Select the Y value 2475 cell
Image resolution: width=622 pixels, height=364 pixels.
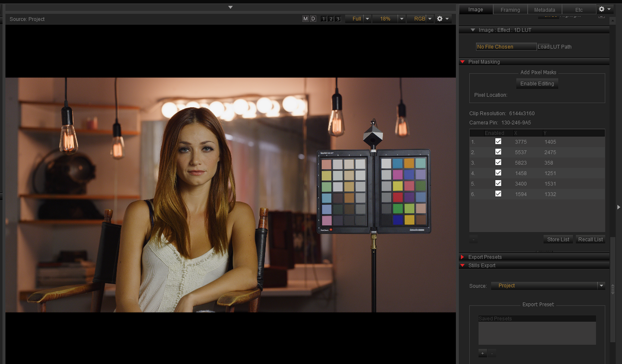coord(550,152)
